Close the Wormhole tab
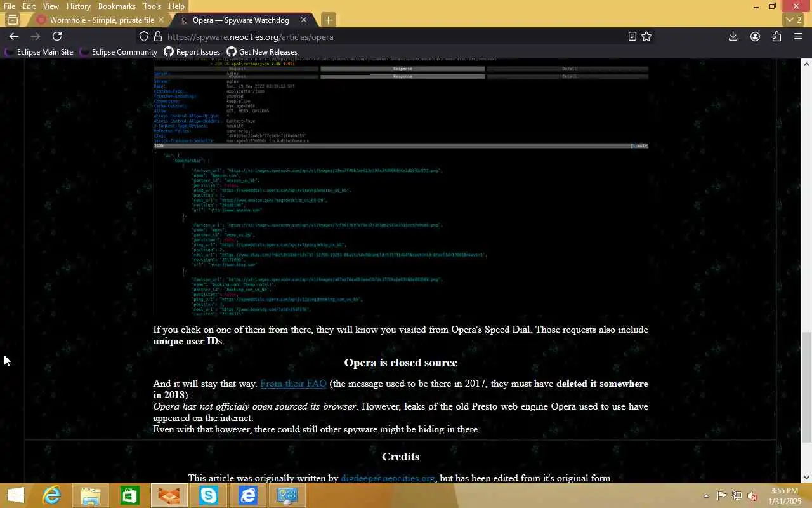 click(161, 20)
